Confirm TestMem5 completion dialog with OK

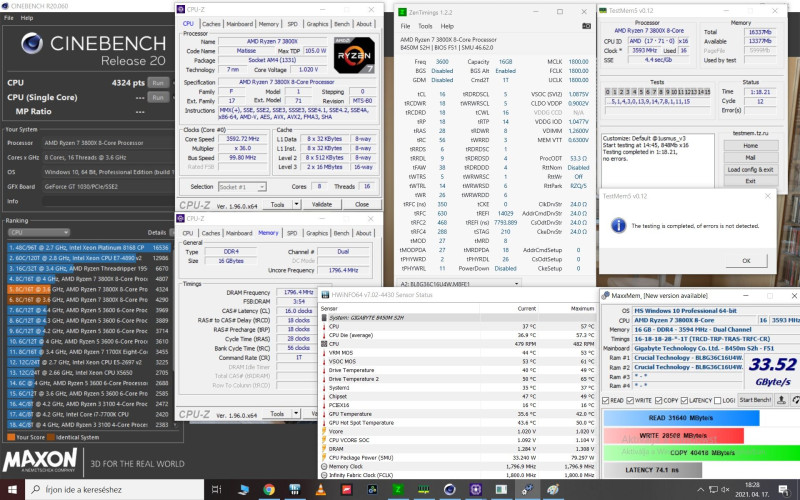(x=746, y=261)
